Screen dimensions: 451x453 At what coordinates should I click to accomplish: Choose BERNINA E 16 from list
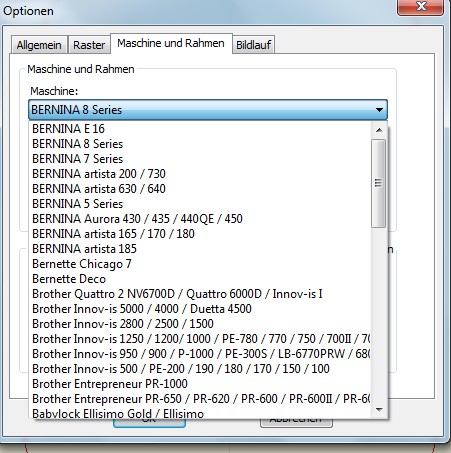coord(201,129)
